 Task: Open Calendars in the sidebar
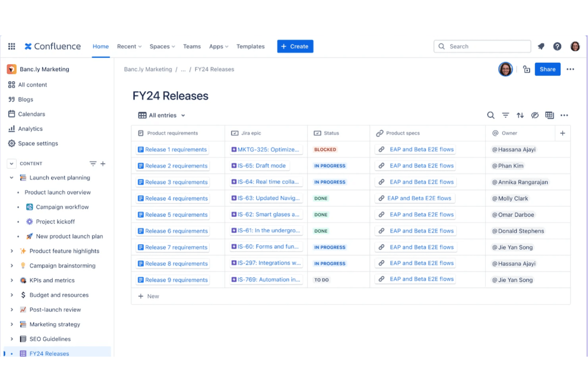(27, 114)
